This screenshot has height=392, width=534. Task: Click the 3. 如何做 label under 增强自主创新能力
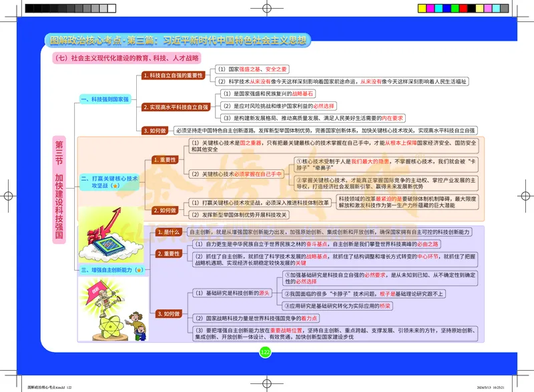[x=168, y=313]
